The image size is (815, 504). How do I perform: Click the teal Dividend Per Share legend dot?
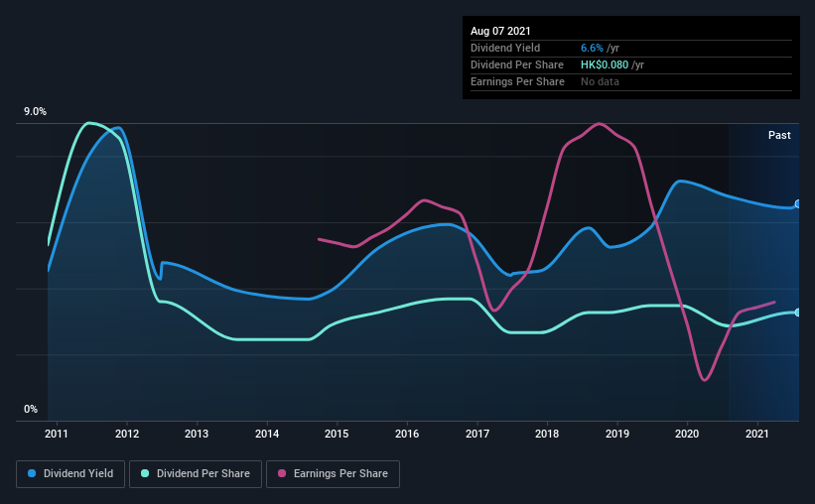pyautogui.click(x=145, y=473)
